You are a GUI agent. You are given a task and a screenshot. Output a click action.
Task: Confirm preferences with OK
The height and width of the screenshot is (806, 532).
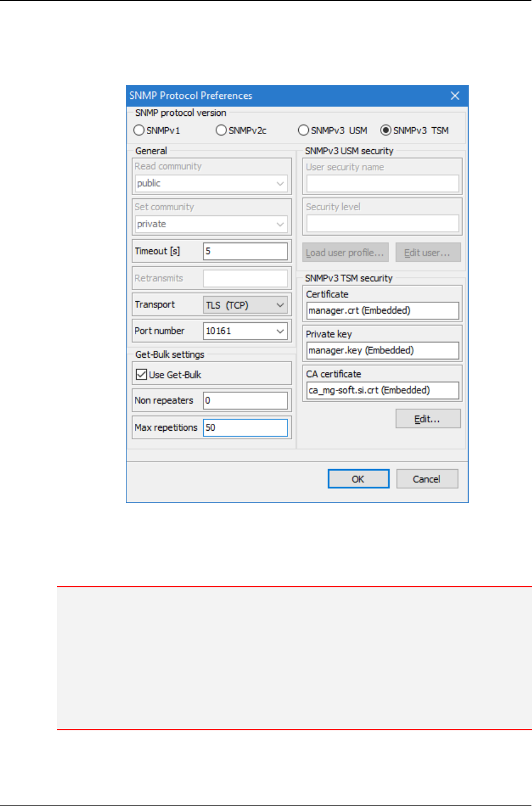358,479
